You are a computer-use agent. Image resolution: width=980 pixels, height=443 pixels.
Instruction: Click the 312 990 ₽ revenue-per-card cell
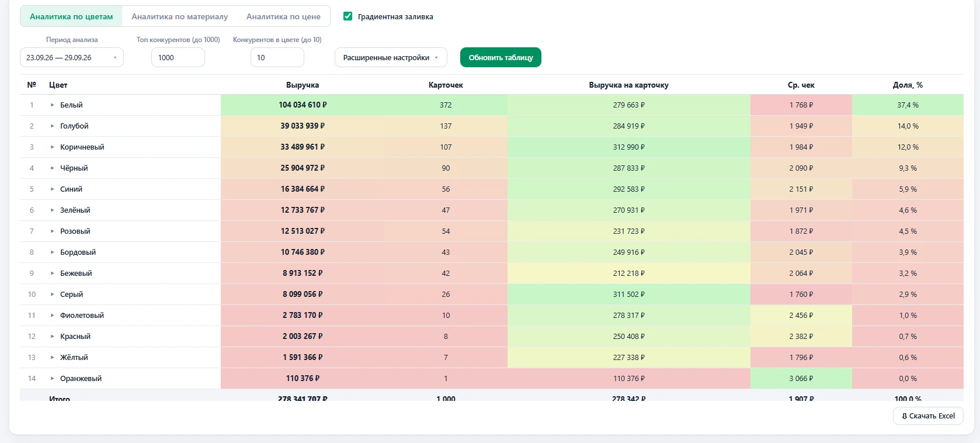(629, 147)
